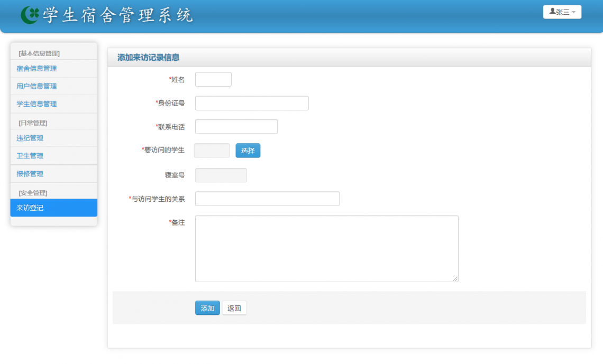The height and width of the screenshot is (364, 603).
Task: Click the green clover logo icon
Action: 30,15
